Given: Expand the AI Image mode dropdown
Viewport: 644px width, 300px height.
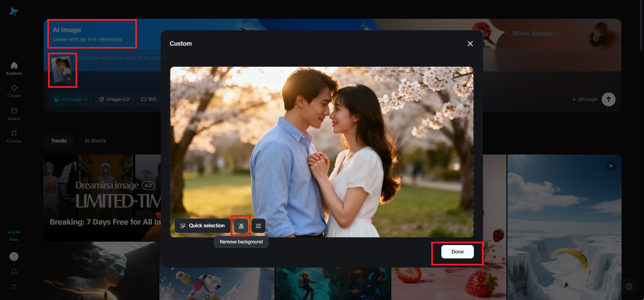Looking at the screenshot, I should 71,100.
